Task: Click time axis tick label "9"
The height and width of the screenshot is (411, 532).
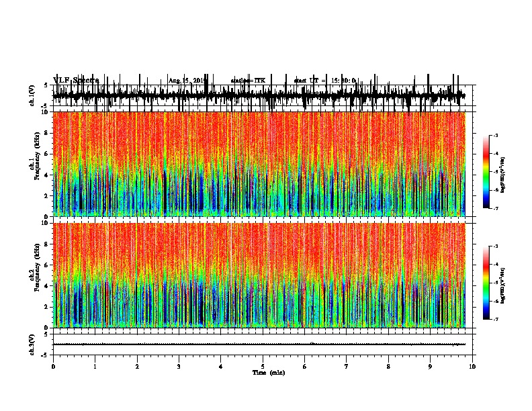Action: (x=430, y=367)
